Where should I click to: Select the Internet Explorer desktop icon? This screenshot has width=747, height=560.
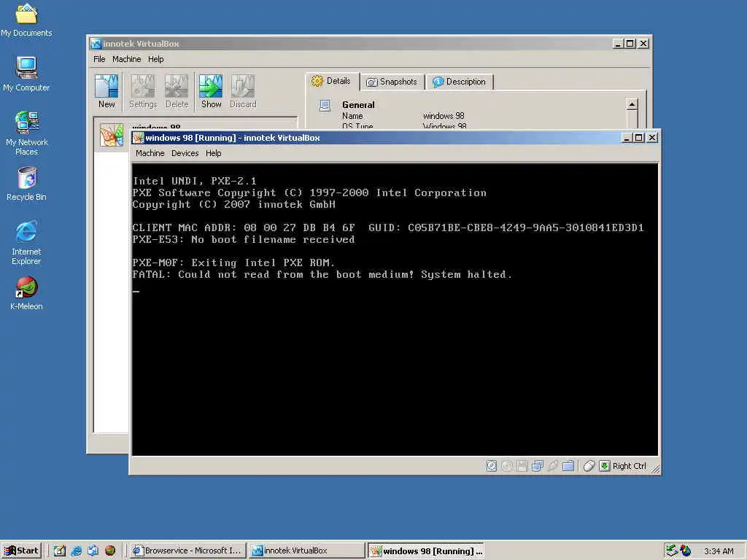tap(26, 243)
